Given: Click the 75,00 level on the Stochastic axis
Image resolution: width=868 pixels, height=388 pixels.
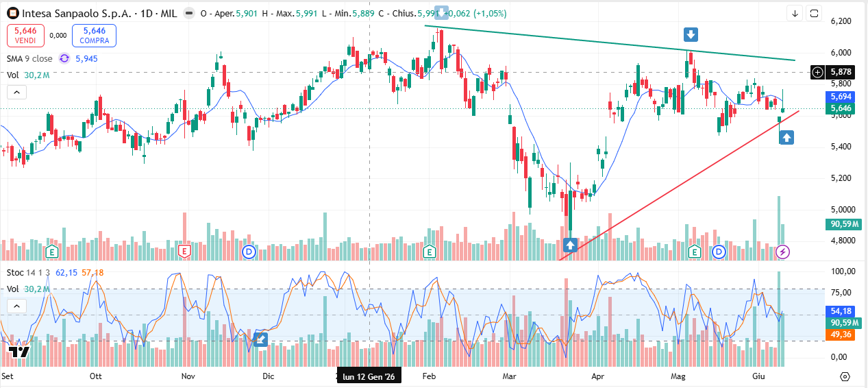Looking at the screenshot, I should pos(841,293).
